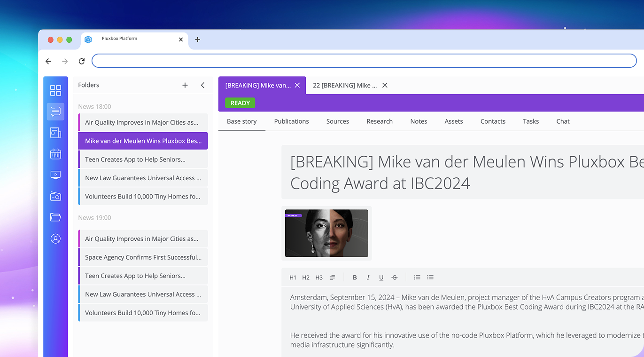Click the story image thumbnail

point(326,233)
